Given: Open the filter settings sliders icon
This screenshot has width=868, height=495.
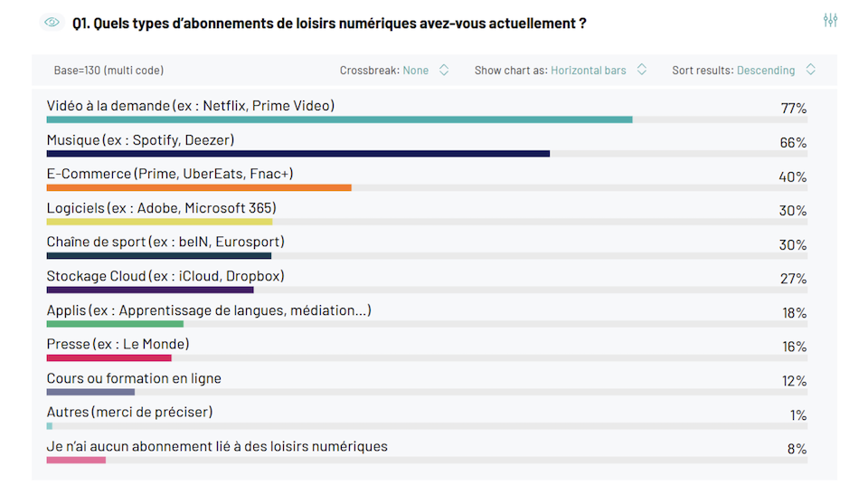Looking at the screenshot, I should coord(830,21).
